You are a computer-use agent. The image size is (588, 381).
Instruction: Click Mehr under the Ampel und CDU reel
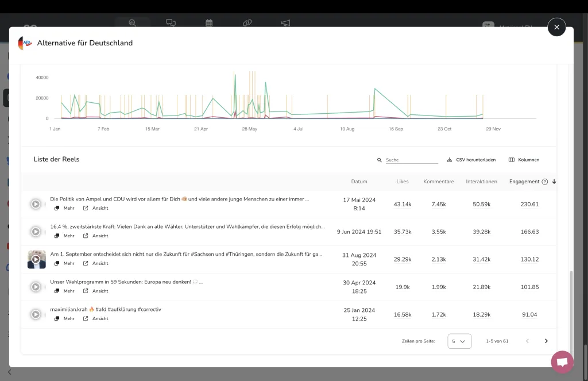click(64, 208)
